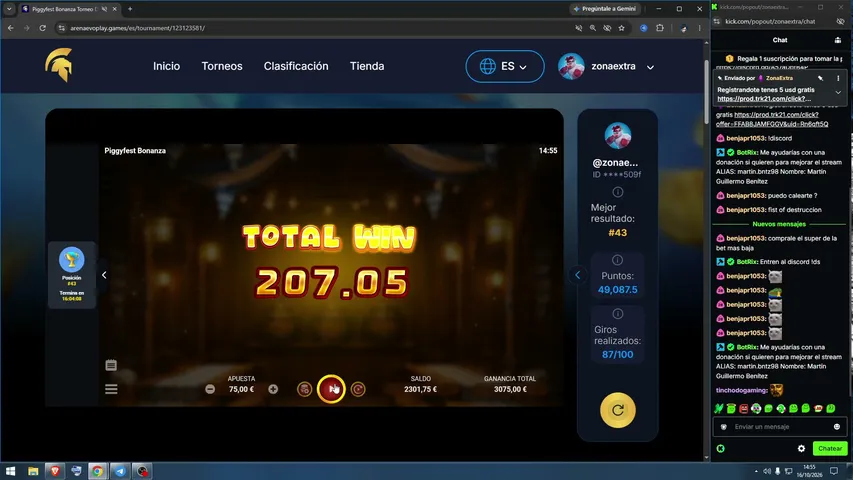This screenshot has width=853, height=480.
Task: Show info for Giros realizados
Action: (x=617, y=314)
